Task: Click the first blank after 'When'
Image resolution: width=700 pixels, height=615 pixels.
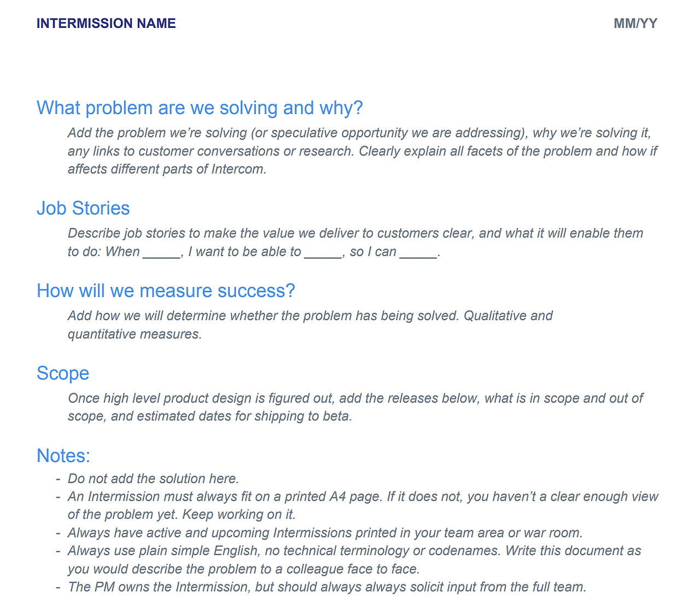Action: click(x=162, y=252)
